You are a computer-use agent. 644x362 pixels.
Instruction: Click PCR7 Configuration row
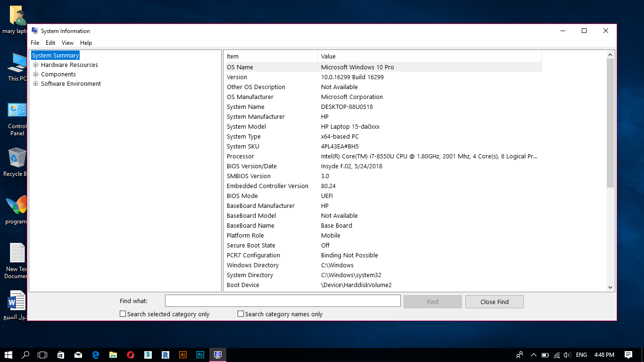383,255
